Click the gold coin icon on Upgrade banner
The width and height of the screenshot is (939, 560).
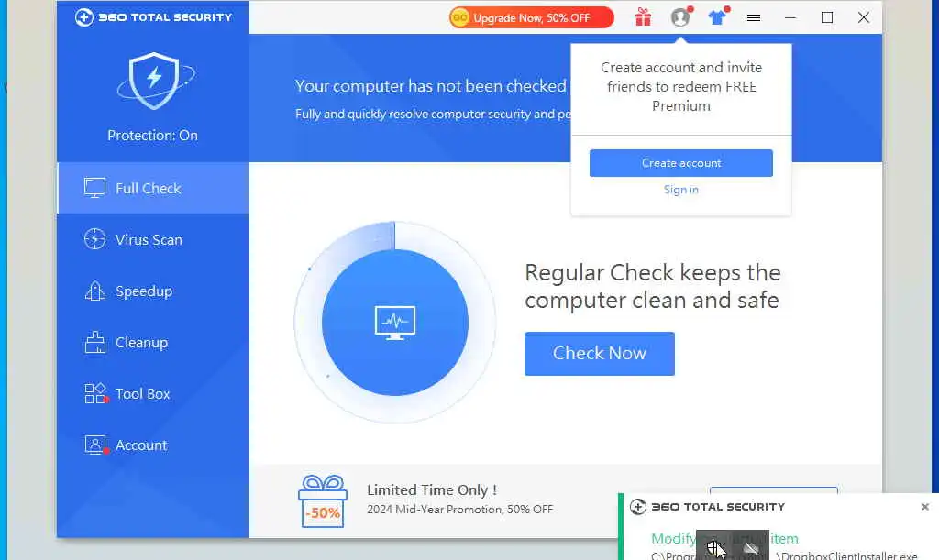[459, 17]
